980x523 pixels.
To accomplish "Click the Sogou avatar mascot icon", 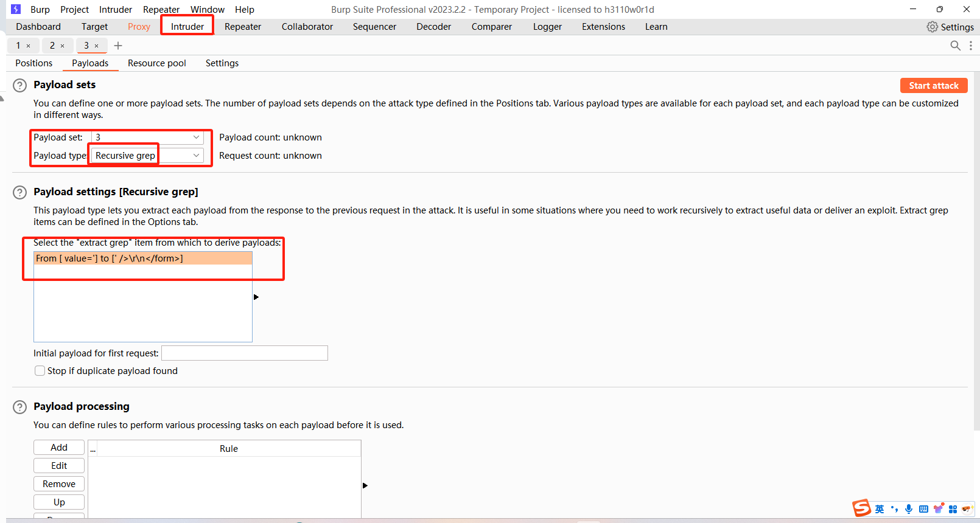I will pos(967,509).
